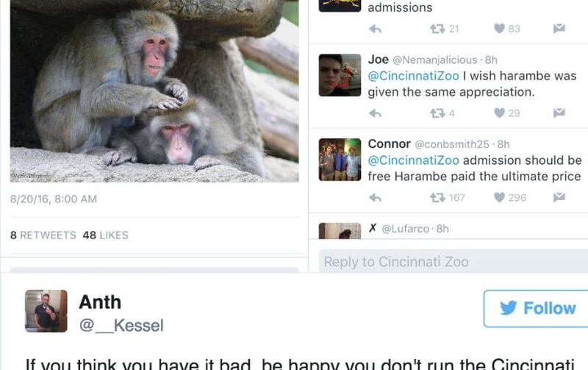
Task: Reply arrow on the top admissions tweet
Action: pos(375,29)
